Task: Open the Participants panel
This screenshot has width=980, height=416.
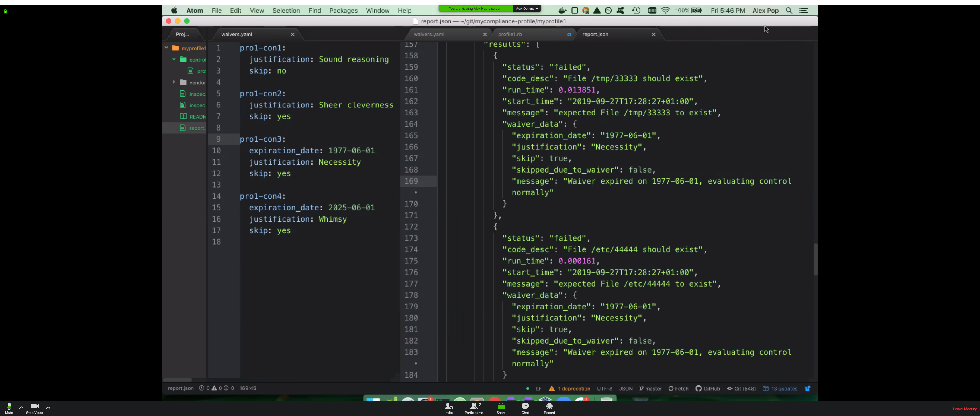Action: (474, 408)
